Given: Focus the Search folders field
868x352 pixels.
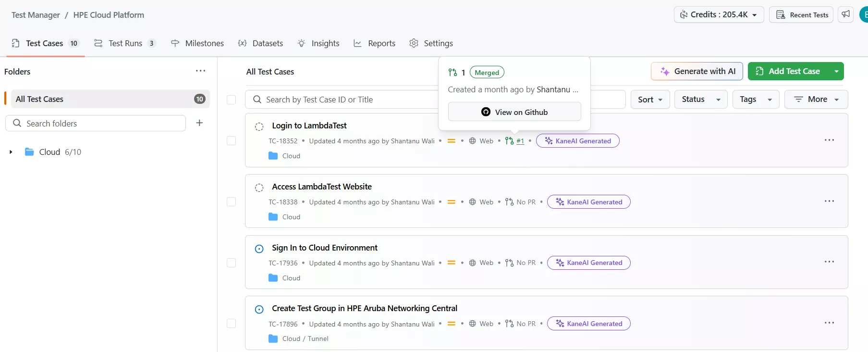Looking at the screenshot, I should 96,123.
